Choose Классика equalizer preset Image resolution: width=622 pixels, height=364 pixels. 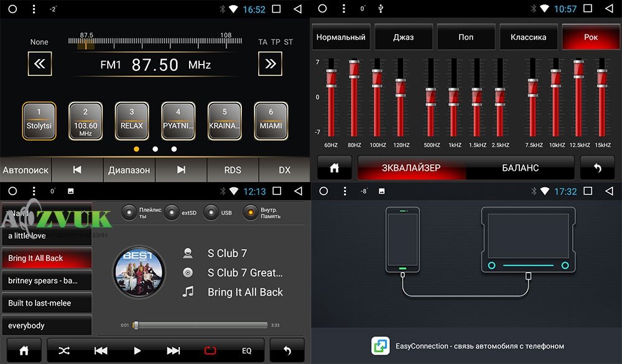(x=528, y=37)
